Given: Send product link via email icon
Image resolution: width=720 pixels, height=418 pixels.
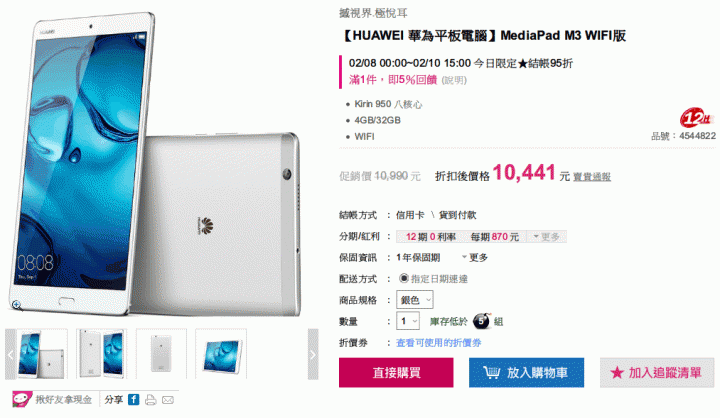Looking at the screenshot, I should 168,400.
